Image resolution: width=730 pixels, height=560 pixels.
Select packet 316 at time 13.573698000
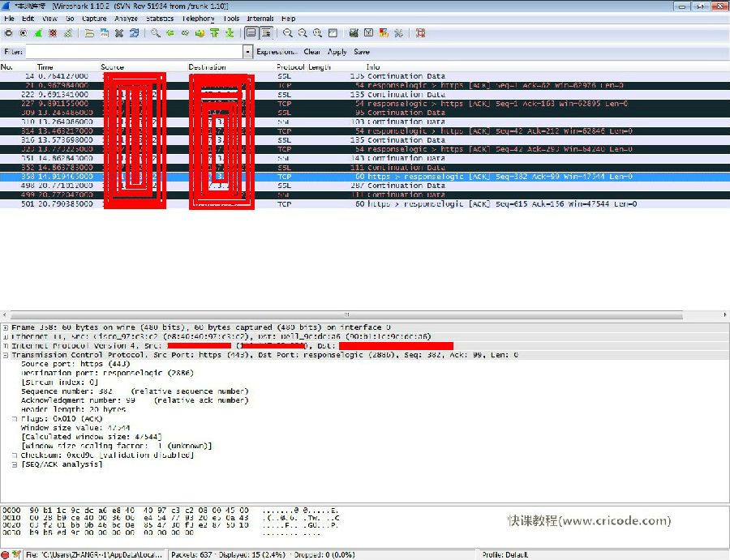tap(365, 140)
